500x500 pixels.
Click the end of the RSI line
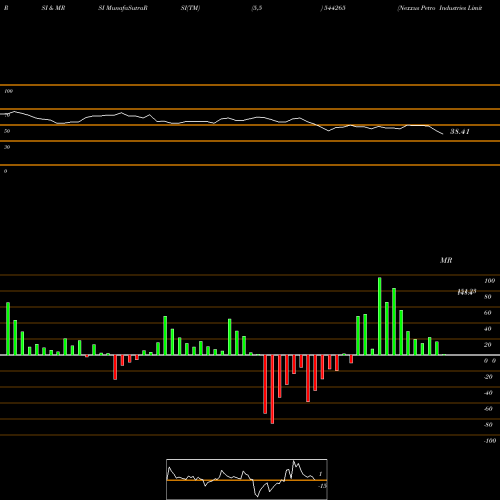[443, 134]
